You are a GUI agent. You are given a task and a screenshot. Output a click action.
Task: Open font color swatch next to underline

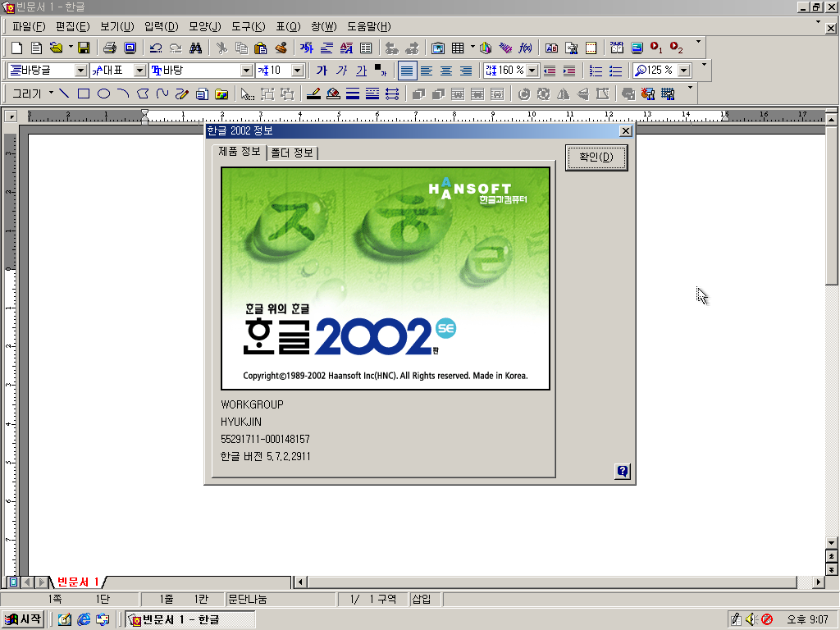(x=381, y=71)
